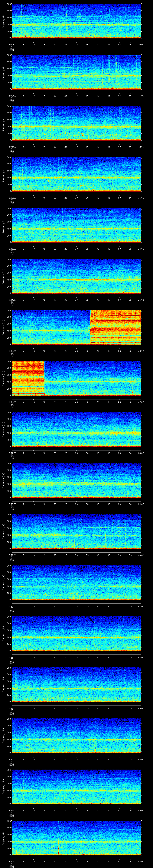Click the spectrogram panel starting at 8:39:00
Viewport: 153px width, 868px height.
point(76,531)
